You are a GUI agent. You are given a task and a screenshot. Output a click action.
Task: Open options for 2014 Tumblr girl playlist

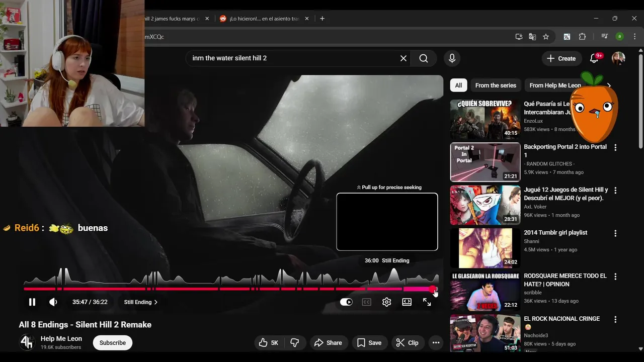[615, 233]
